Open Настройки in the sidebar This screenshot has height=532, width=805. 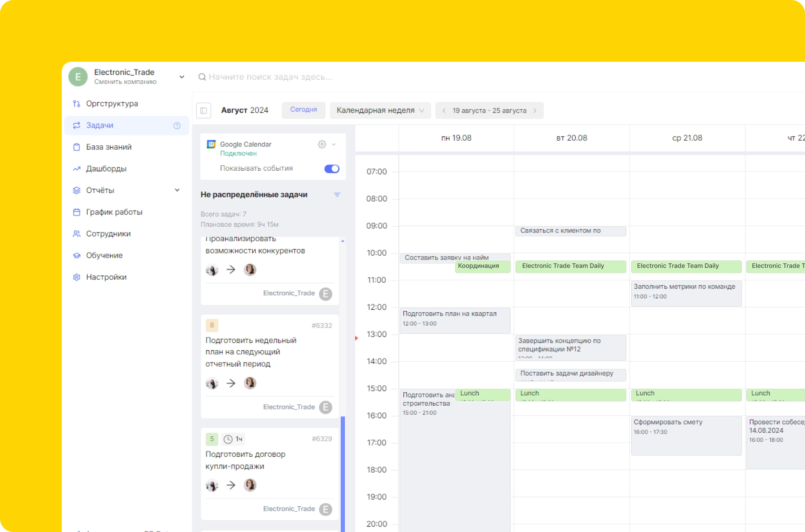click(126, 277)
